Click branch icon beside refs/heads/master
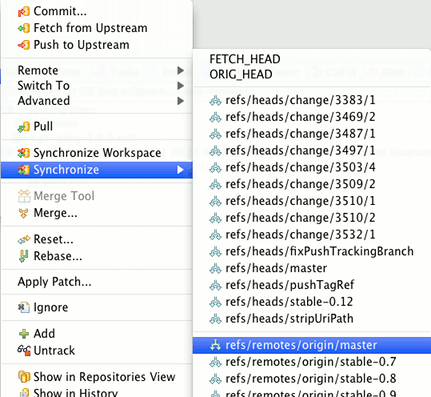This screenshot has width=431, height=397. click(215, 268)
